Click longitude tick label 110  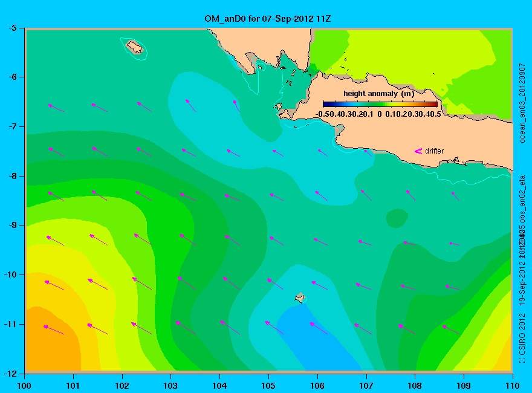513,386
